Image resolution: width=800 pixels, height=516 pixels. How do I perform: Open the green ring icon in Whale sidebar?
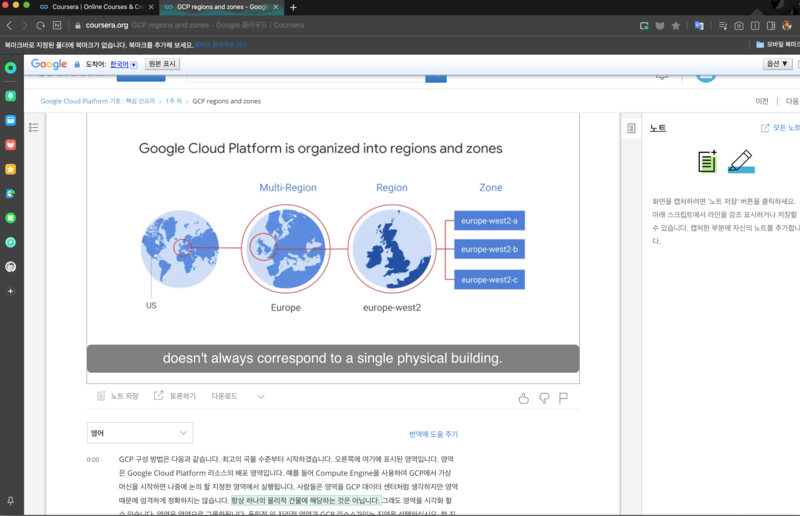[x=10, y=68]
